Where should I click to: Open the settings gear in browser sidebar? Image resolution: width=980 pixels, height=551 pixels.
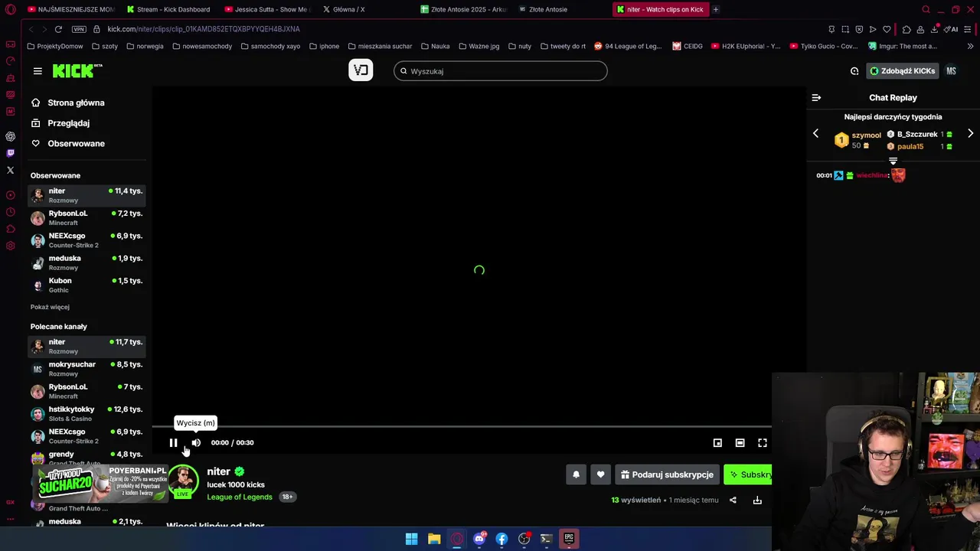pos(10,246)
